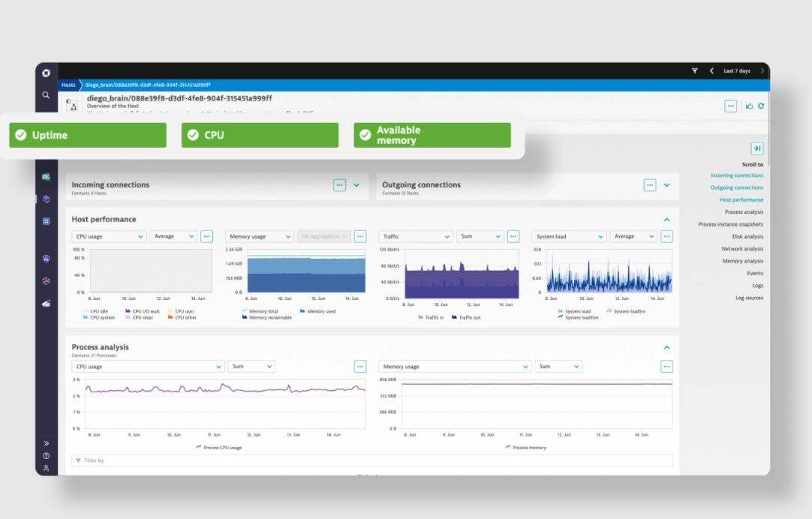This screenshot has width=812, height=519.
Task: Open search from the left sidebar
Action: (45, 95)
